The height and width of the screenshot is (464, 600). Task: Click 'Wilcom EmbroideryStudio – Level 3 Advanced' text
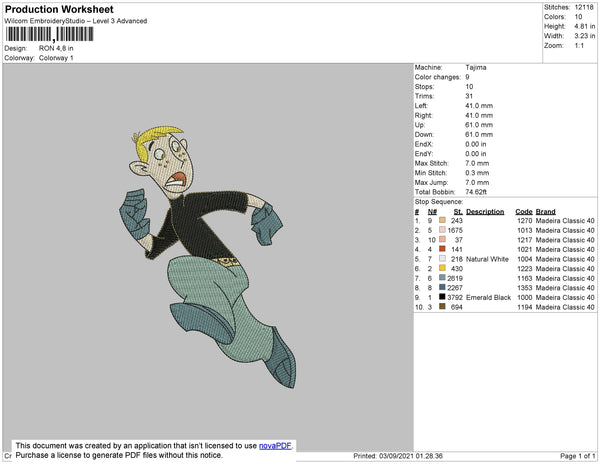pyautogui.click(x=76, y=21)
